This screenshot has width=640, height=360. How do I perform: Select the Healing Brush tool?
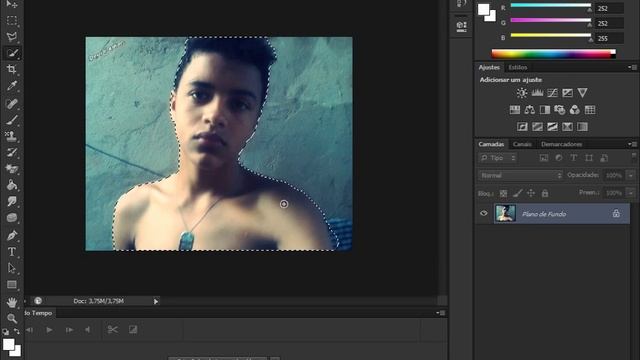pos(12,103)
